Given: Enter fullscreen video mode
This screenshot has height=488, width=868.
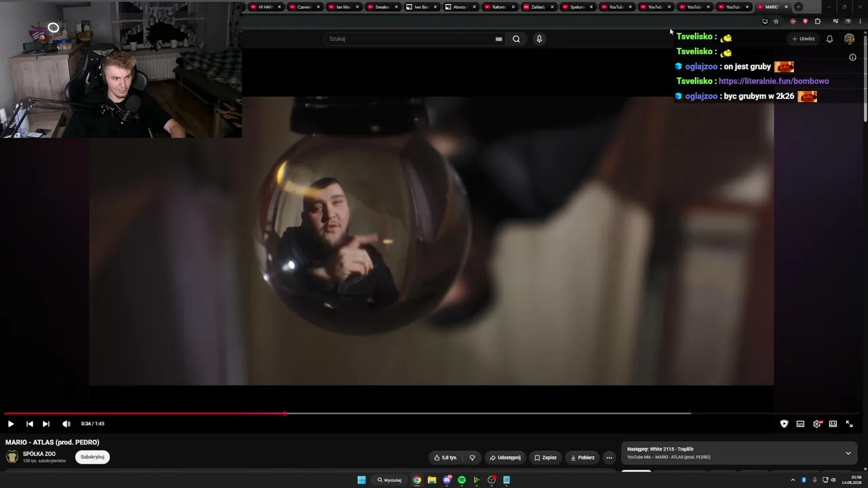Looking at the screenshot, I should point(849,424).
